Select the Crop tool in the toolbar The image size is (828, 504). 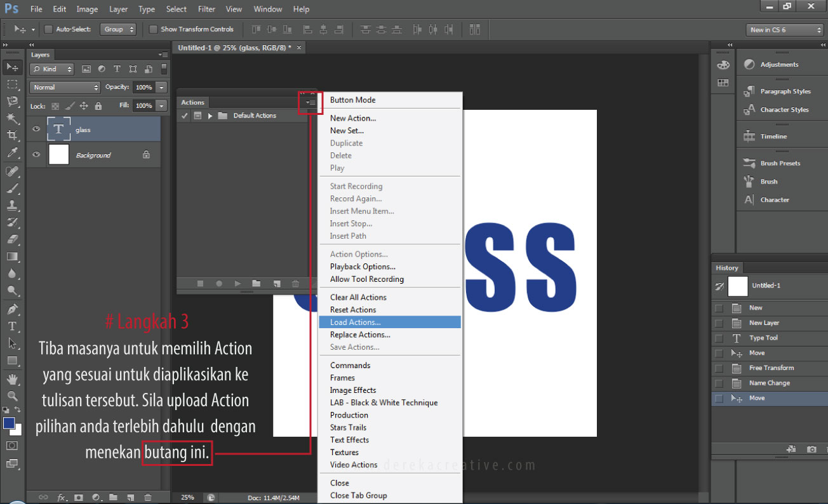point(12,135)
